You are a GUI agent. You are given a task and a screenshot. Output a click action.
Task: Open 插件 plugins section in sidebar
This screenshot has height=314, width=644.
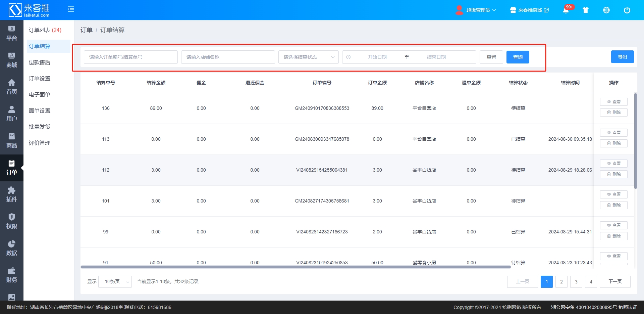[12, 195]
